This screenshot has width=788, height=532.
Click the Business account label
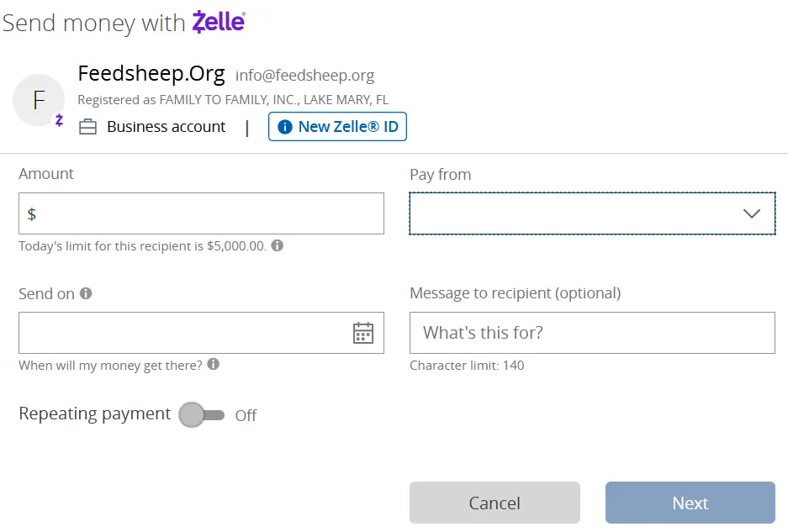pos(167,127)
